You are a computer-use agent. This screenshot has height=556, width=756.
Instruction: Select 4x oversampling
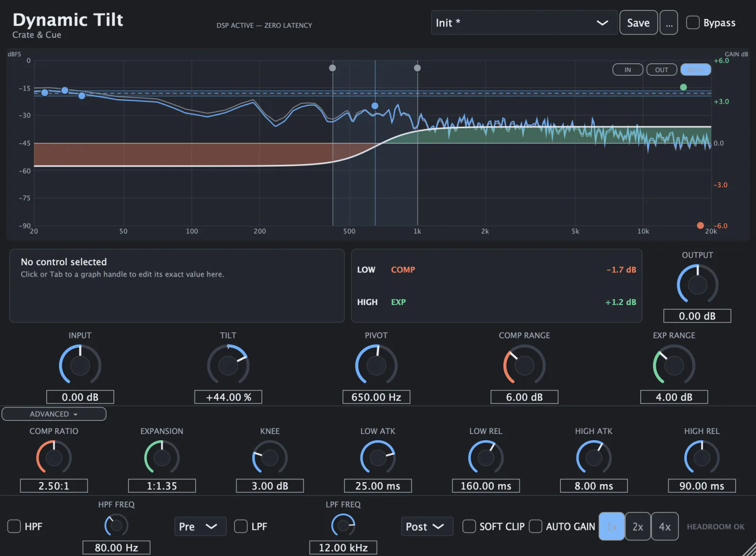(665, 526)
